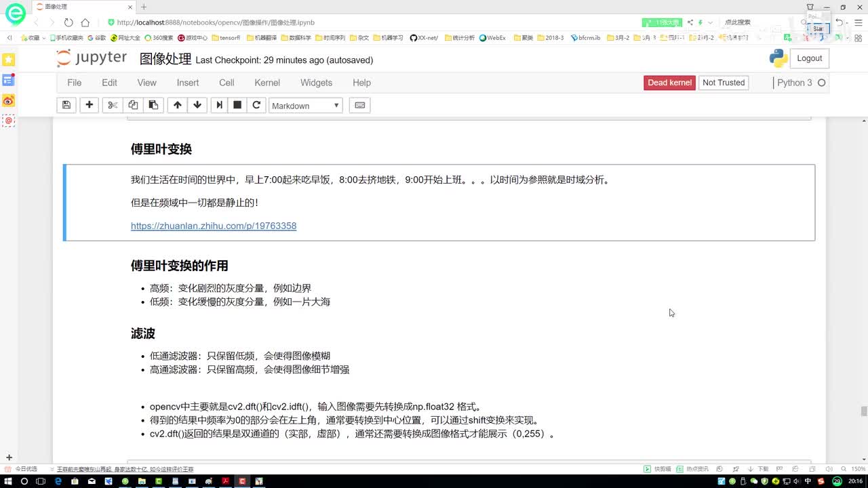The image size is (868, 488).
Task: Add a sidebar app with the plus
Action: click(9, 457)
